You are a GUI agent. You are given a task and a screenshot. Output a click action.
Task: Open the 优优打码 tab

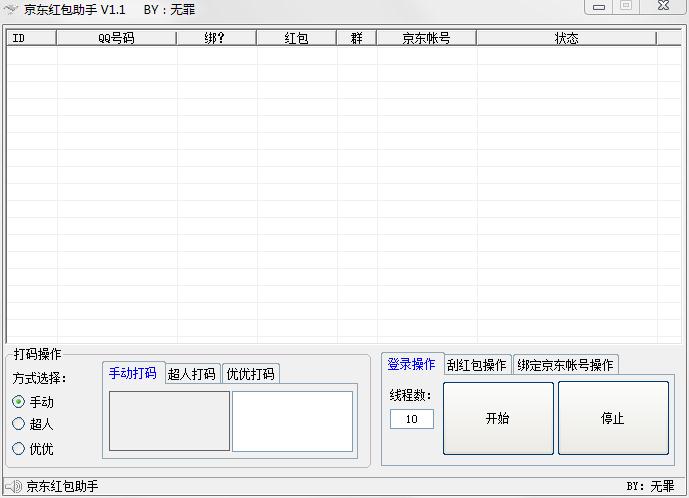pos(250,374)
